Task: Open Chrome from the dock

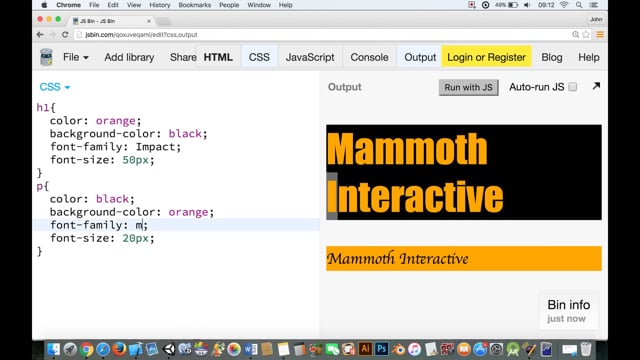Action: (x=87, y=349)
